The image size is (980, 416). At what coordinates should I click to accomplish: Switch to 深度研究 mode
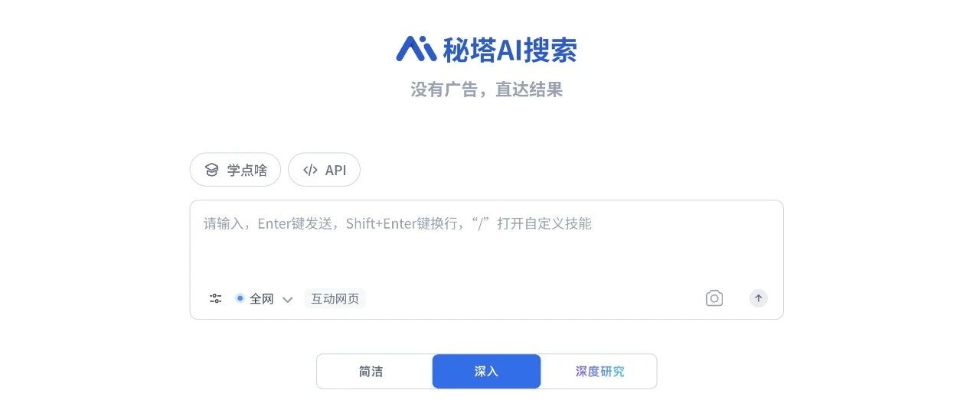point(599,372)
